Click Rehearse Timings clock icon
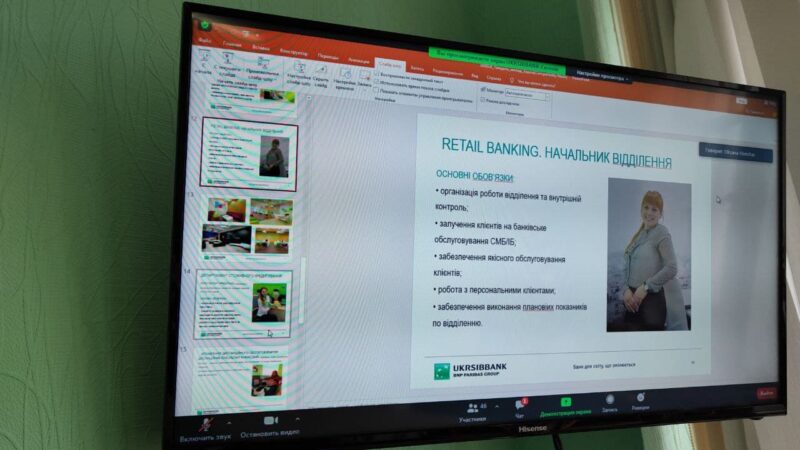This screenshot has width=800, height=450. tap(345, 73)
